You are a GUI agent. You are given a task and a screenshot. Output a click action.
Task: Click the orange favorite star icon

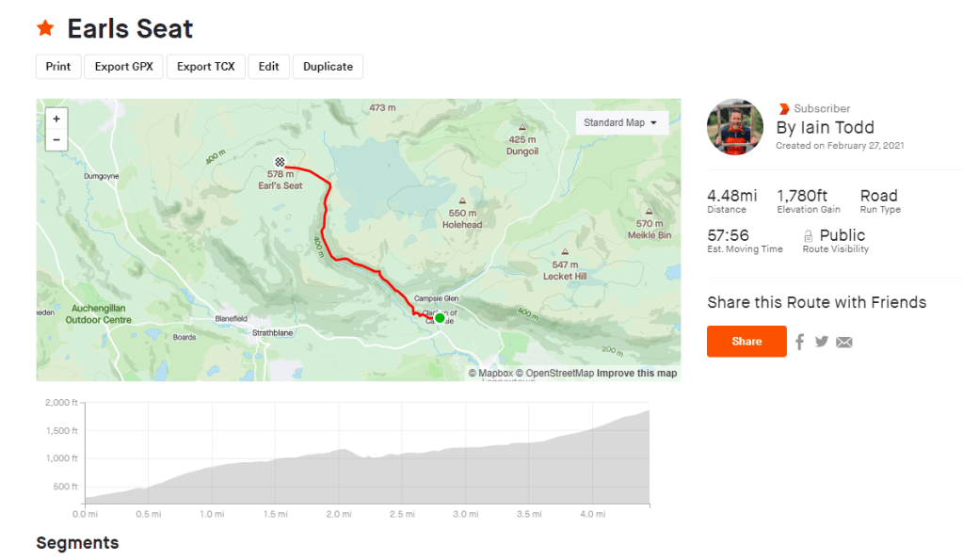click(x=45, y=28)
